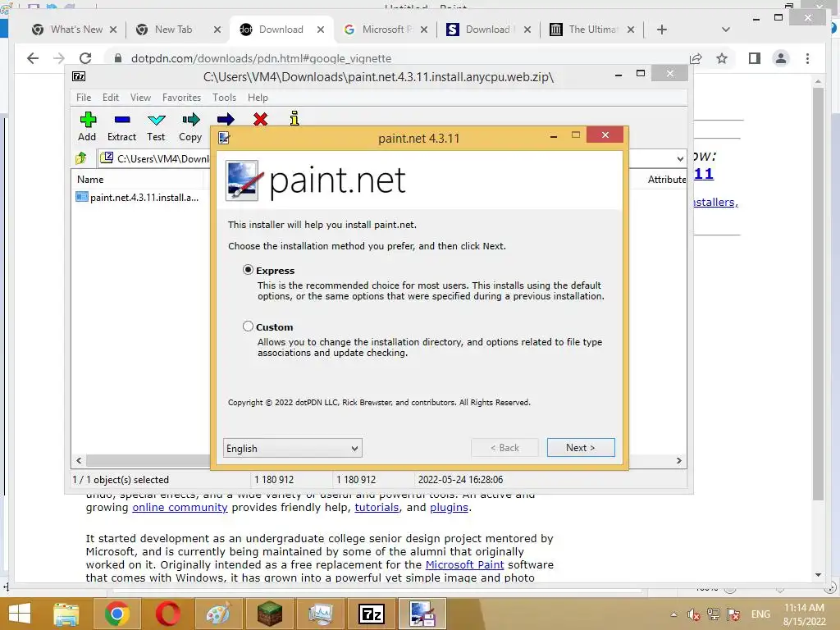Open the tutorials link
This screenshot has height=630, width=840.
click(377, 507)
